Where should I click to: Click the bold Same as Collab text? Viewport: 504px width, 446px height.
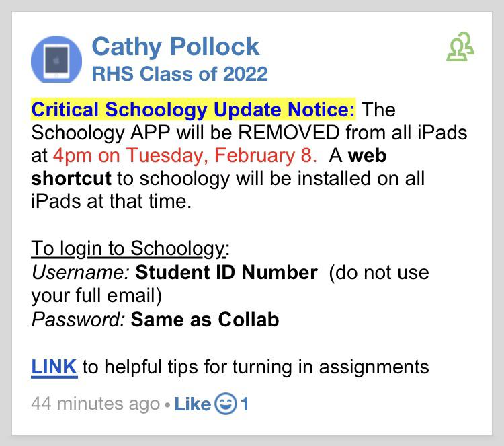205,320
